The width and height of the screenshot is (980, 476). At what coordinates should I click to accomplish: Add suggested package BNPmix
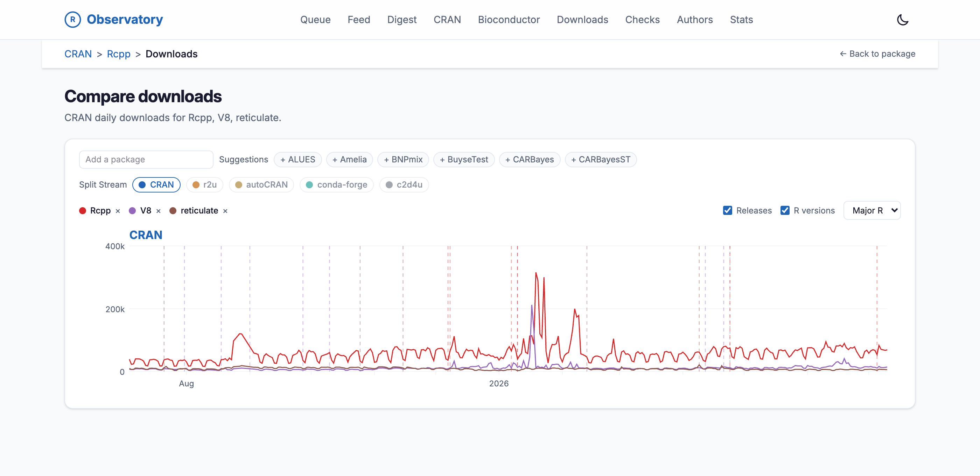(403, 160)
